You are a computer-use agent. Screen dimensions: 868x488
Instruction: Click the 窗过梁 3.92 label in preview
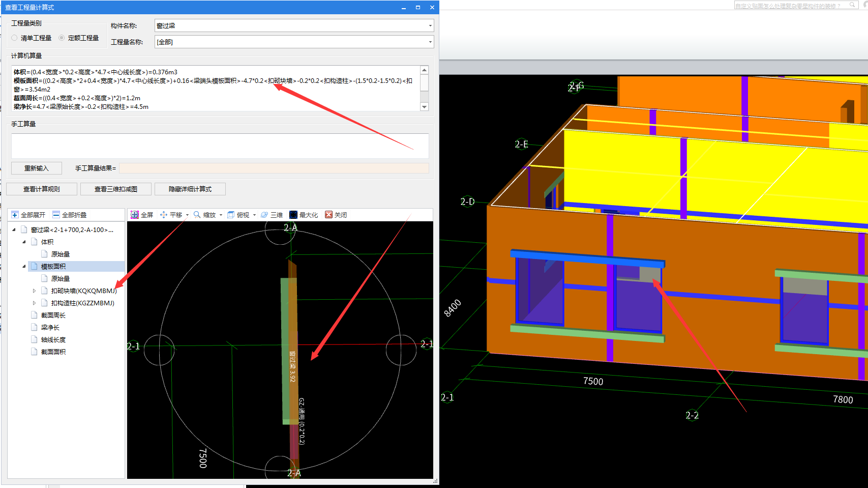click(x=292, y=366)
